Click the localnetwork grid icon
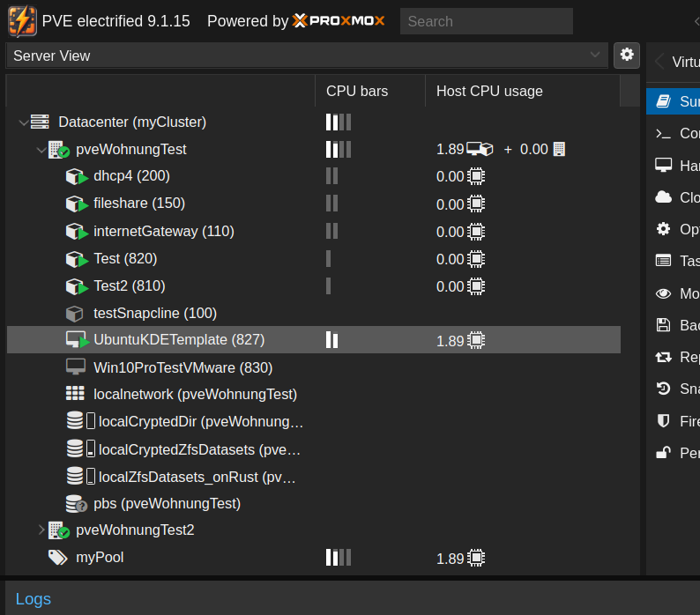This screenshot has width=700, height=615. pyautogui.click(x=76, y=394)
